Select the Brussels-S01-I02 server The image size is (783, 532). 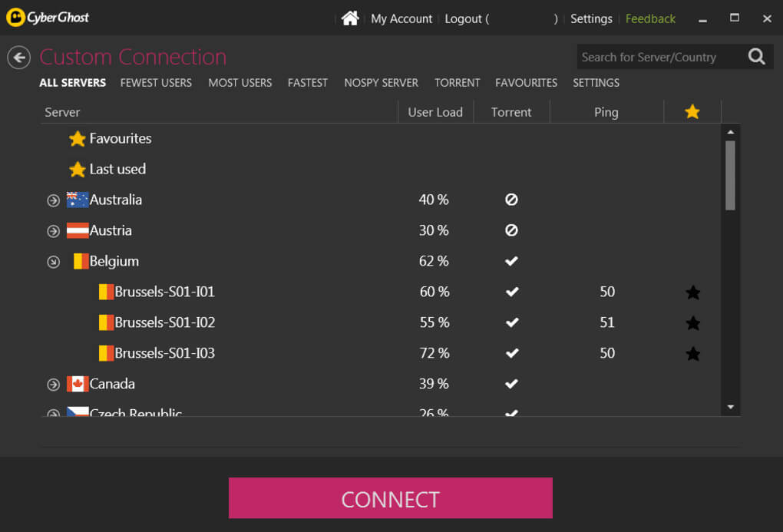tap(381, 322)
